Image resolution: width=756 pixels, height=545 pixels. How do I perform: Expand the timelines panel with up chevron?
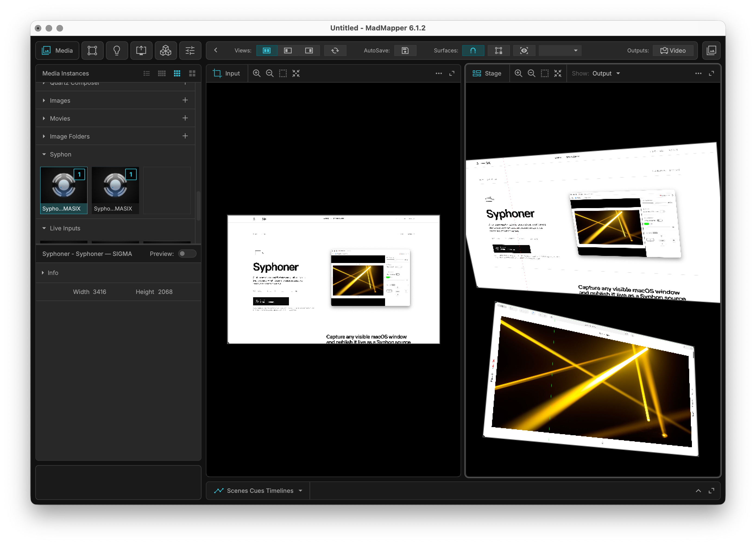(698, 491)
